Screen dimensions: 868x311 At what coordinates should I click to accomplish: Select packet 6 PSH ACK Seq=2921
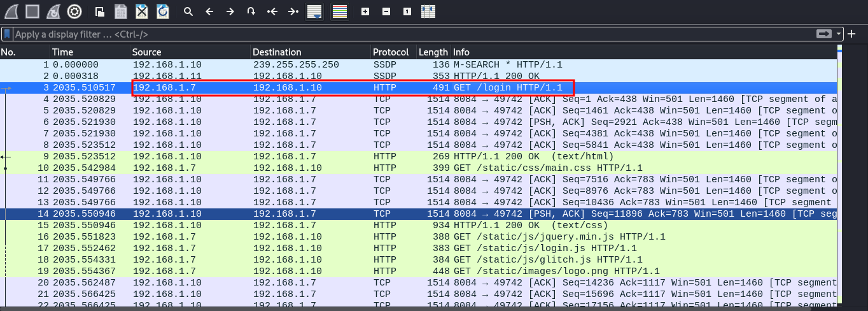pyautogui.click(x=418, y=122)
